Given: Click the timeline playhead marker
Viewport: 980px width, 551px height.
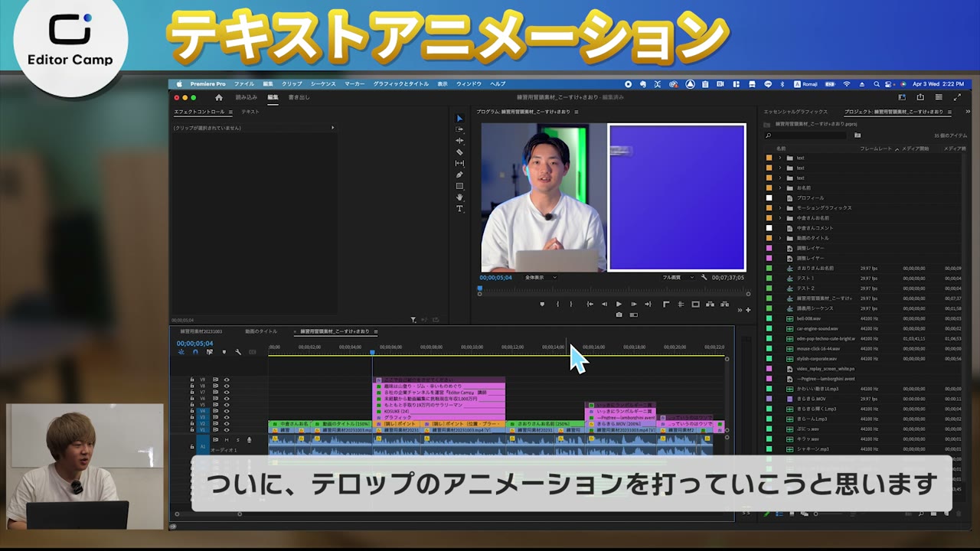Looking at the screenshot, I should [x=373, y=352].
